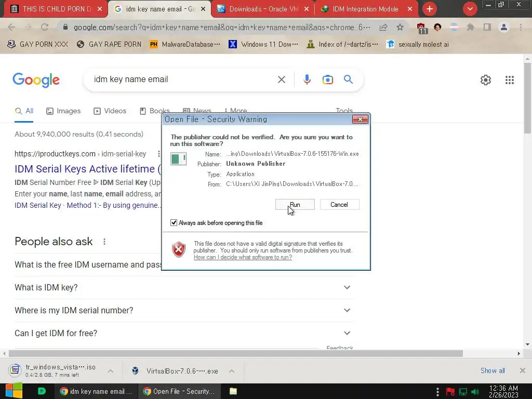Screen dimensions: 532x399
Task: Open the Chrome profile avatar icon
Action: coord(504,27)
